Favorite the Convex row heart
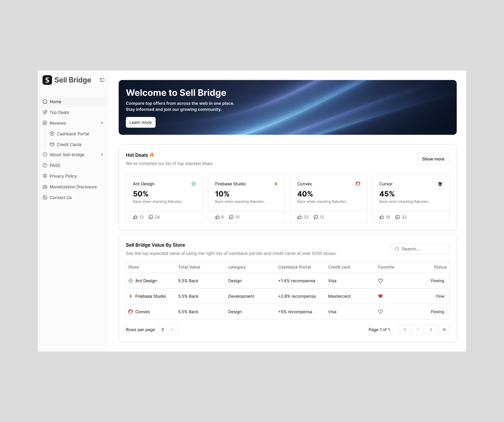This screenshot has width=504, height=422. click(380, 312)
